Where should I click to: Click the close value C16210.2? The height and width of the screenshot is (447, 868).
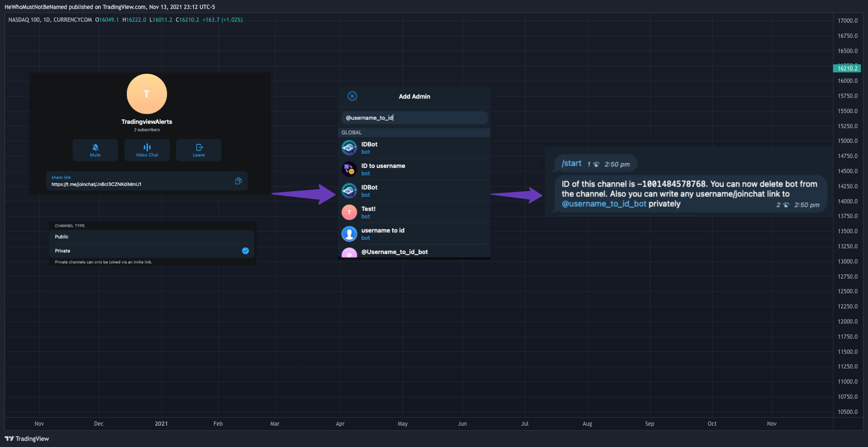[x=187, y=20]
